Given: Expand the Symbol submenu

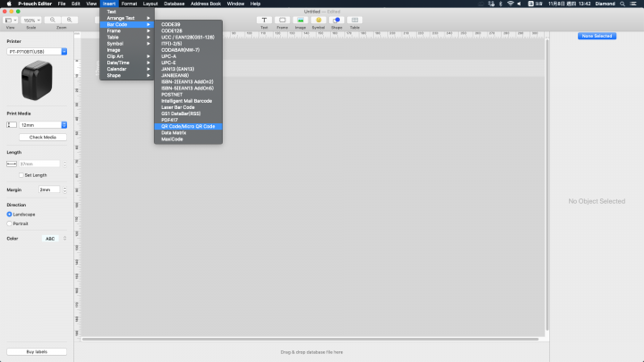Looking at the screenshot, I should (x=127, y=44).
